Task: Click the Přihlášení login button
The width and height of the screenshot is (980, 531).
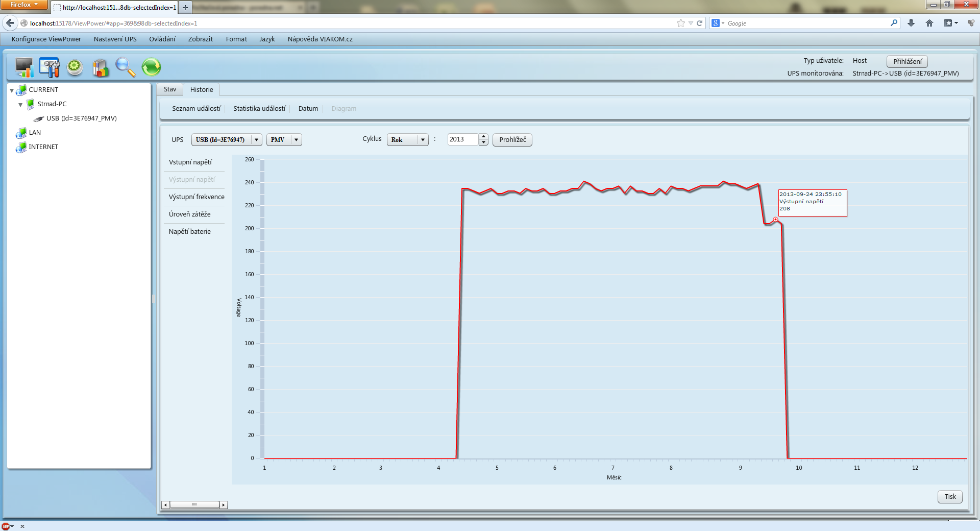Action: 908,62
